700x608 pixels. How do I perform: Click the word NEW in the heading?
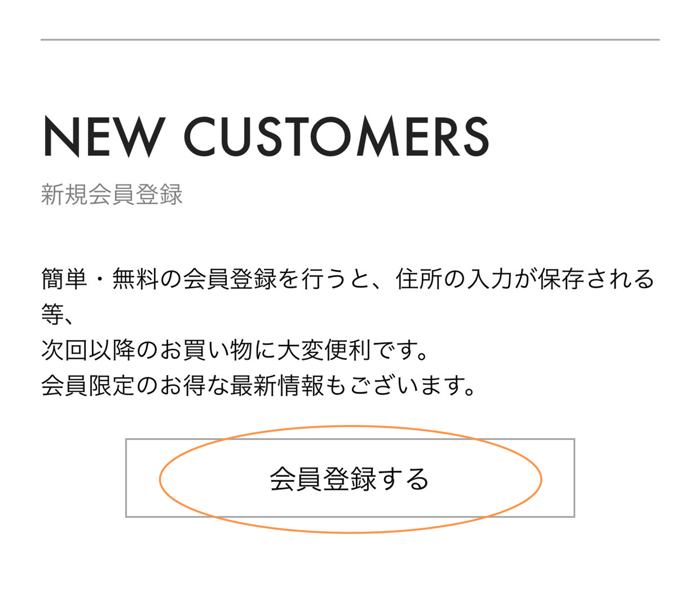tap(104, 137)
